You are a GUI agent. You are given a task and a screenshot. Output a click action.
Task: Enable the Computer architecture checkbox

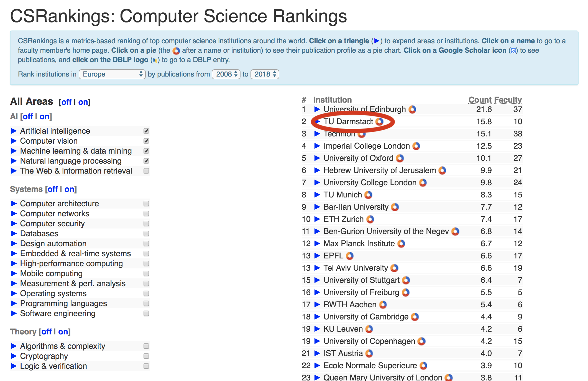(146, 204)
